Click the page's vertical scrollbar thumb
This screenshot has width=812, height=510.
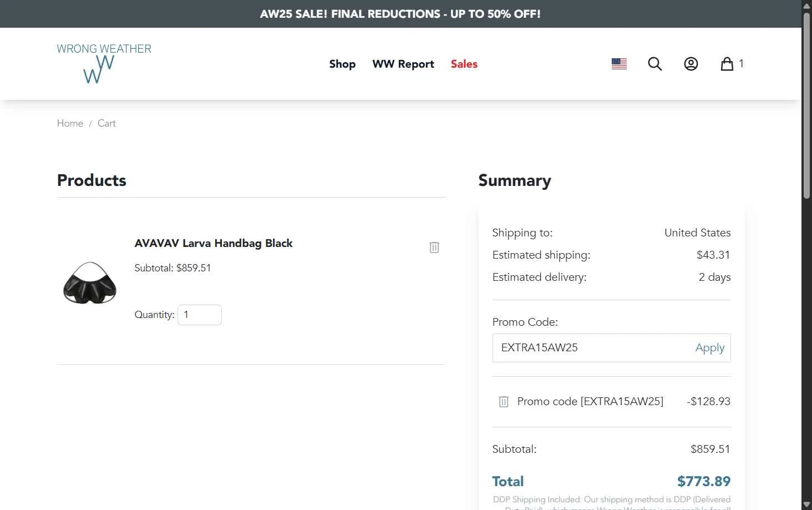tap(806, 105)
